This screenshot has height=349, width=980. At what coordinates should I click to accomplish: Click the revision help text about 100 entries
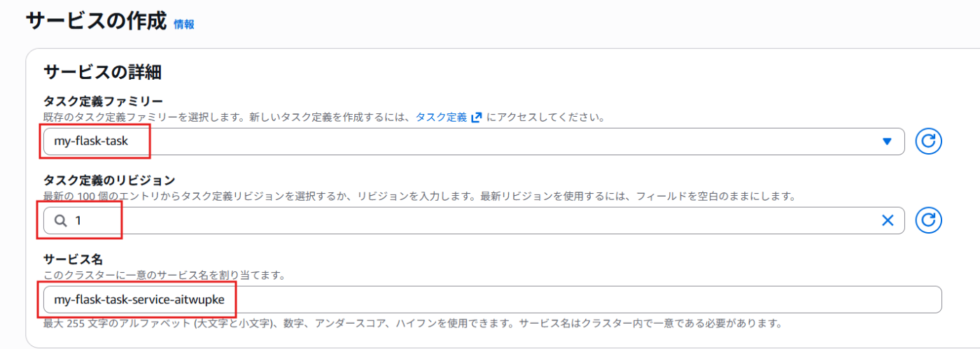420,197
